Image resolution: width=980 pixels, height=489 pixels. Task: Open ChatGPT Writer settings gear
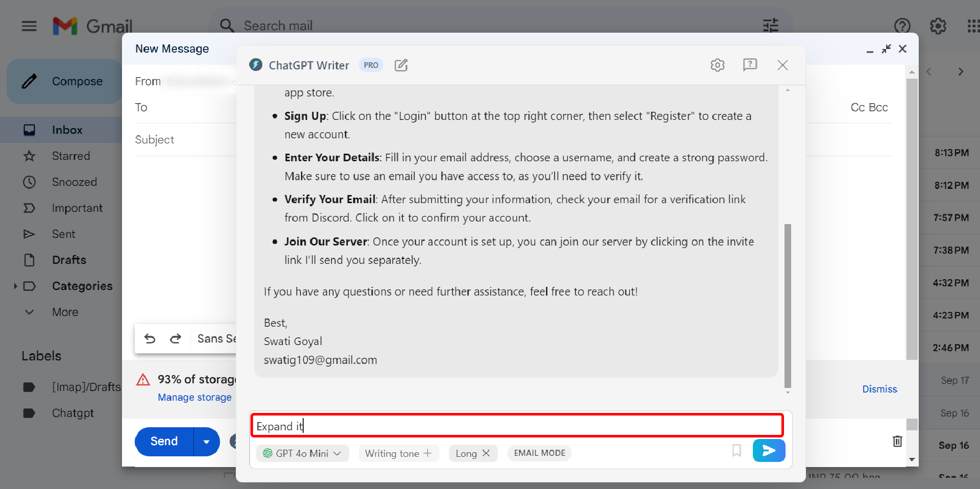coord(718,65)
